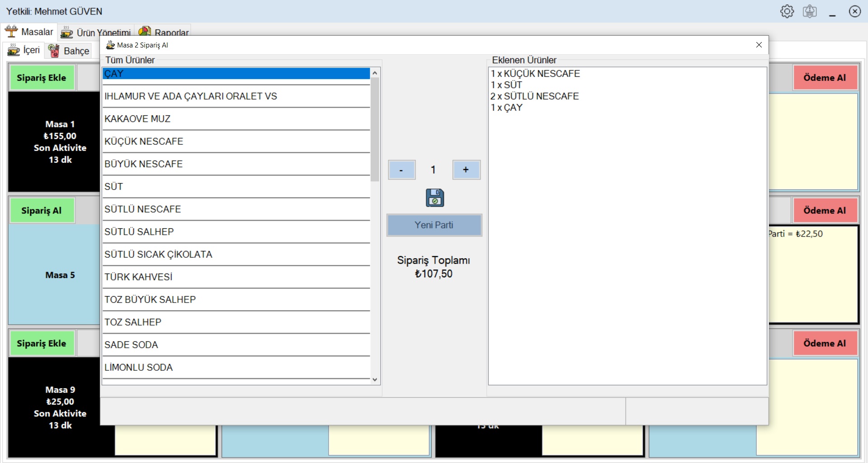Screen dimensions: 868x463
Task: Click the Masa 2 Sipariş Al dialog icon
Action: [x=110, y=45]
